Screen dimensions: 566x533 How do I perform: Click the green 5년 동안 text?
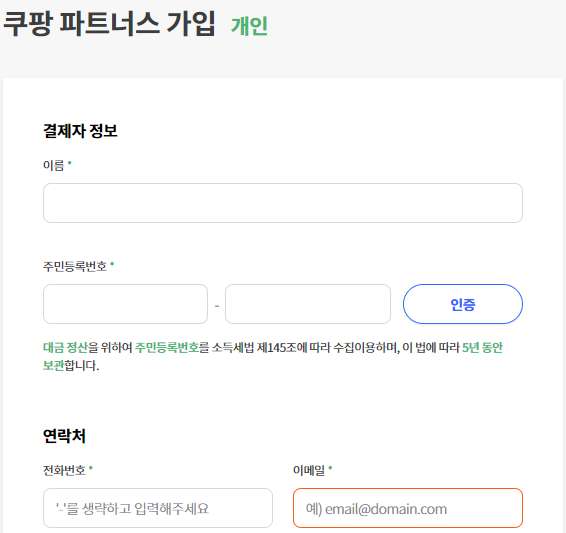click(x=482, y=347)
